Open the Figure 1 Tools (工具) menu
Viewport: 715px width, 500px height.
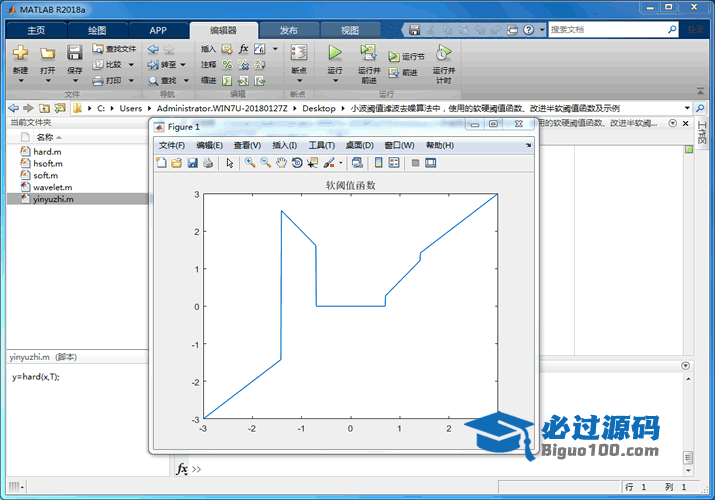tap(321, 145)
